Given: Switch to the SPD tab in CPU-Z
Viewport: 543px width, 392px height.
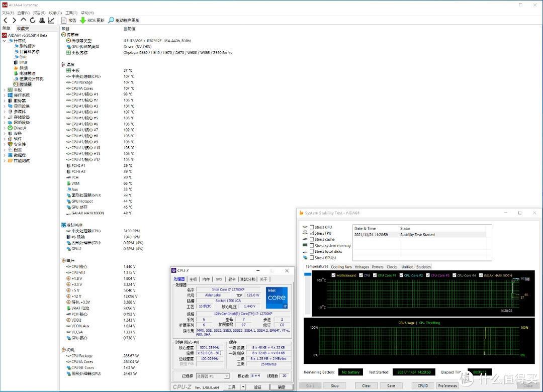Looking at the screenshot, I should coord(219,279).
